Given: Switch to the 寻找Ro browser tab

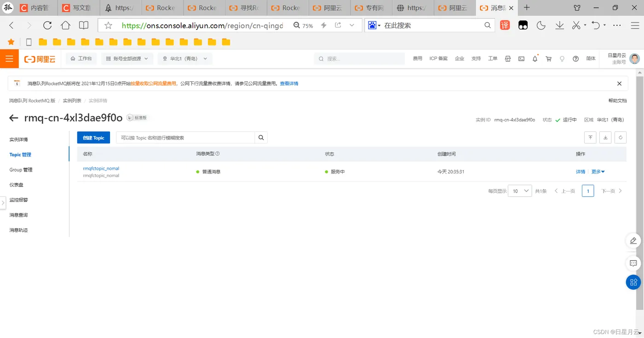Looking at the screenshot, I should pyautogui.click(x=246, y=8).
